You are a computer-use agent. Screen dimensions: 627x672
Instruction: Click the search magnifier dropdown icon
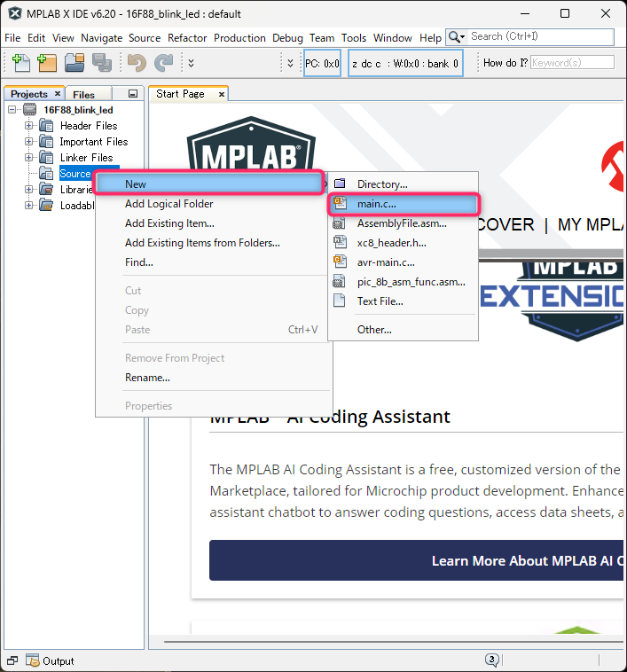pos(457,37)
